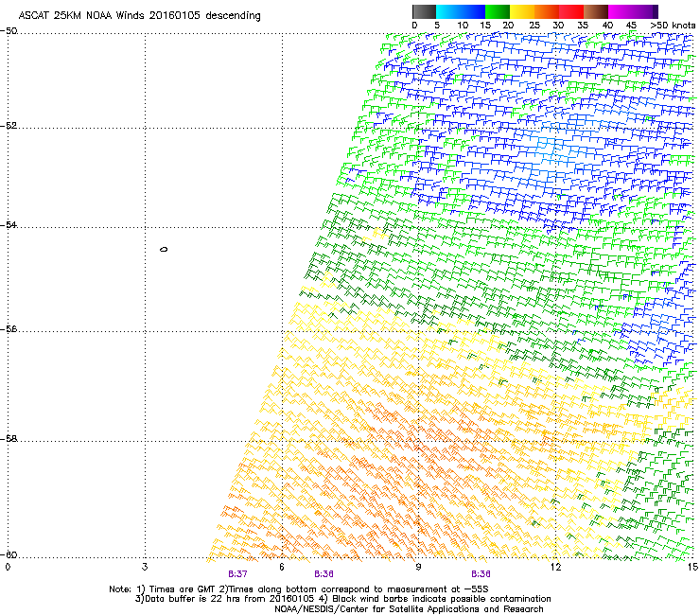Viewport: 700px width, 615px height.
Task: Click the latitude label '-50'
Action: tap(9, 31)
